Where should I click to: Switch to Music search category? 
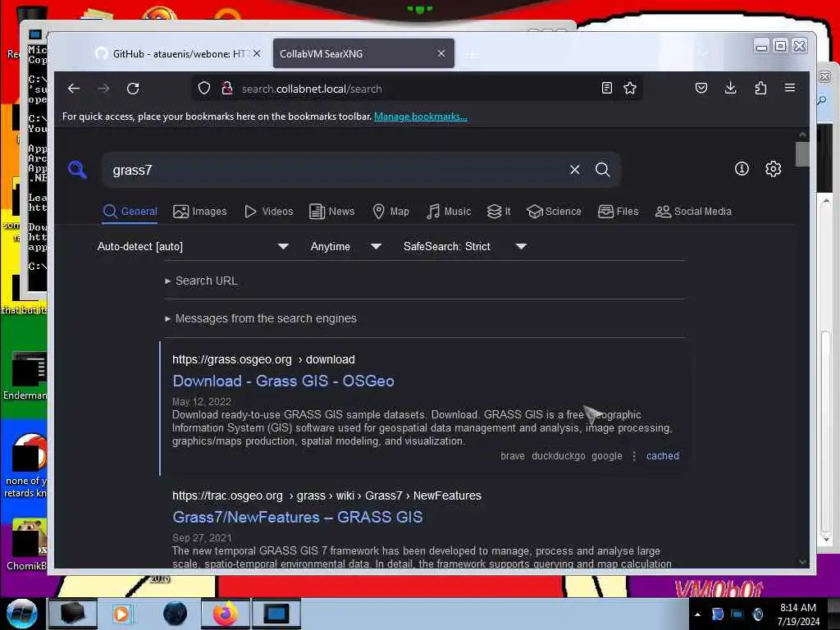click(449, 212)
